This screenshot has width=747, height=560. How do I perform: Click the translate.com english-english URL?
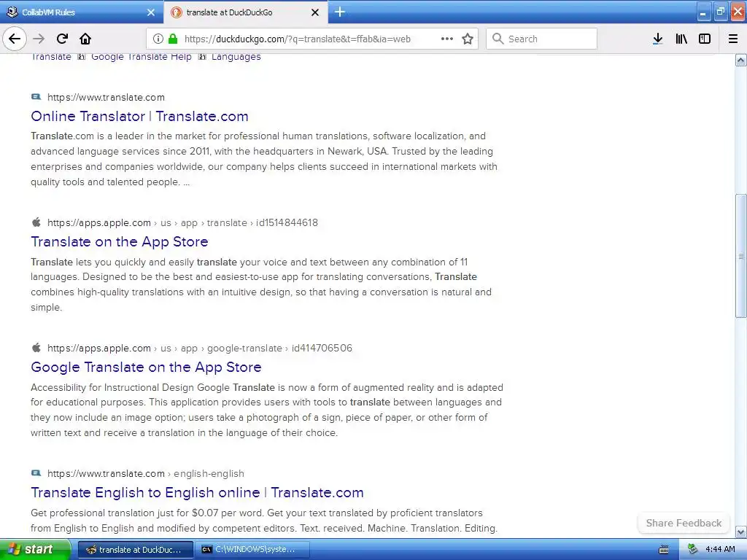pyautogui.click(x=146, y=473)
